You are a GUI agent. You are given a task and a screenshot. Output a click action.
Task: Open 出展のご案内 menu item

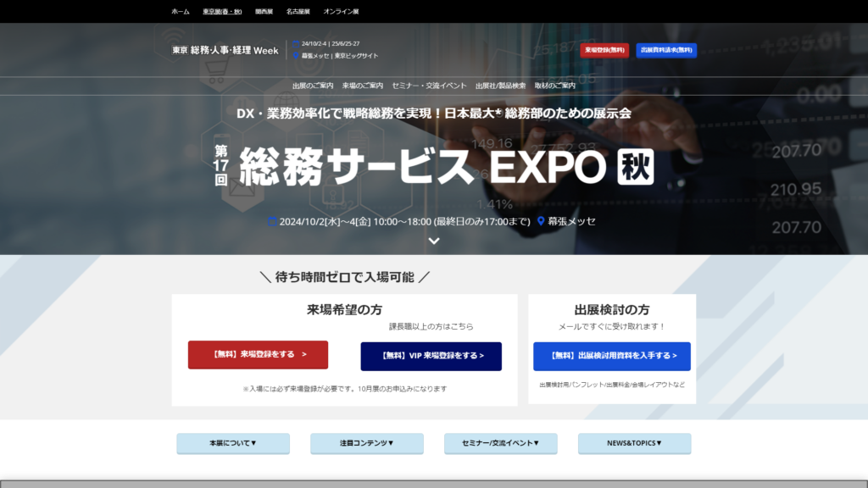pyautogui.click(x=313, y=86)
